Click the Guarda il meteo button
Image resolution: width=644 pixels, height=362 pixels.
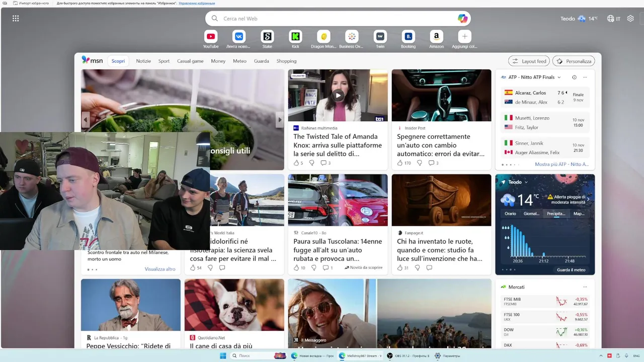(571, 269)
